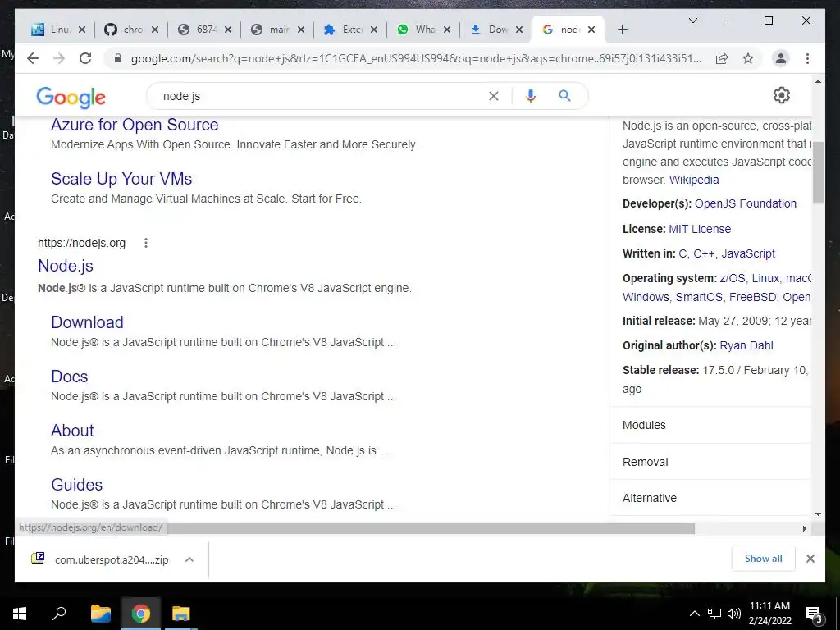This screenshot has width=840, height=630.
Task: Open Windows Start menu
Action: click(20, 614)
